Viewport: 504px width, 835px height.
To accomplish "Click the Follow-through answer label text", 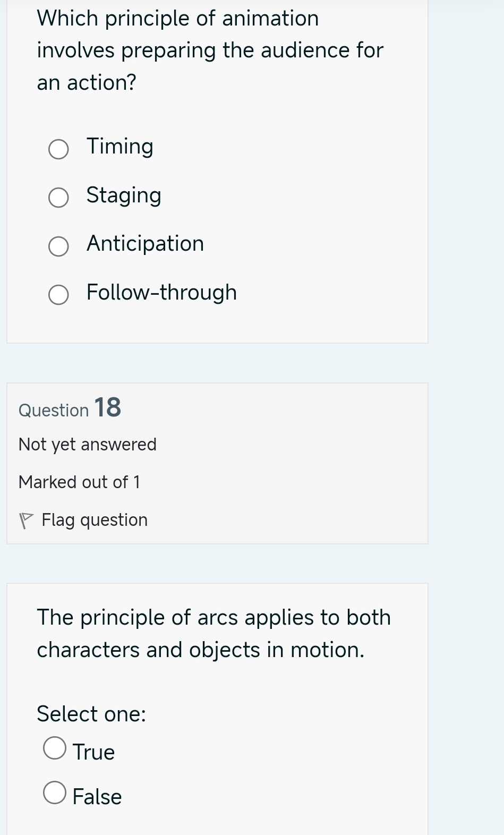I will tap(161, 292).
